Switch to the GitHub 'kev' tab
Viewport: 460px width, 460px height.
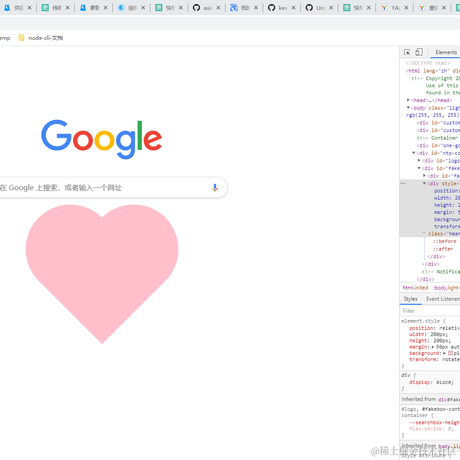point(278,8)
